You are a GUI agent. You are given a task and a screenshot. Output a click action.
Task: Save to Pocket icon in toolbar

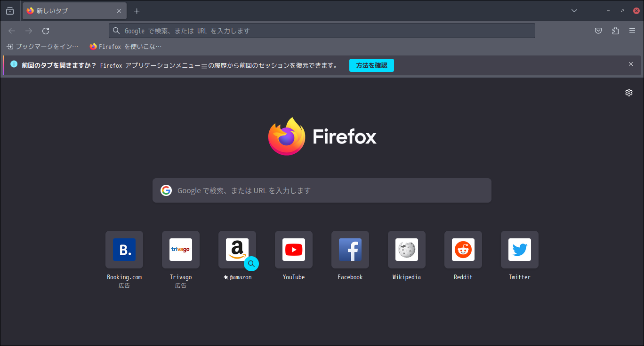click(598, 31)
